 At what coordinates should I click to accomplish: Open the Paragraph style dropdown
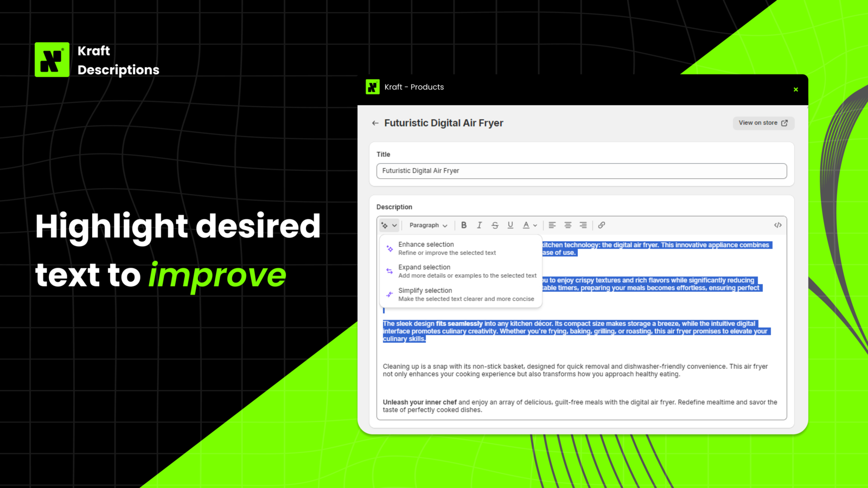coord(427,225)
